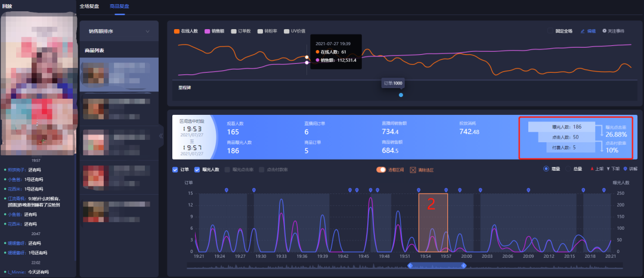This screenshot has width=644, height=278.
Task: Click the 下架 triangle legend marker
Action: pos(609,169)
